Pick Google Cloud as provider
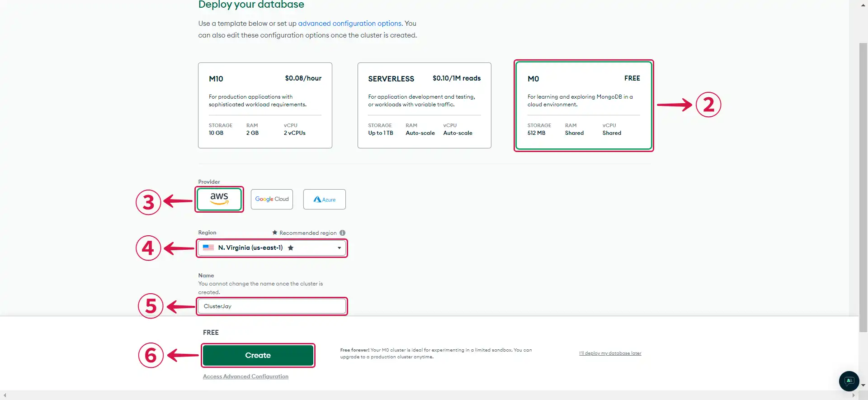This screenshot has height=400, width=868. click(x=272, y=199)
